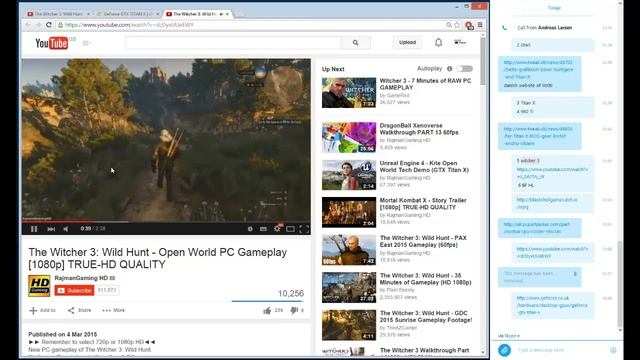Click the YouTube search magnifier button
Image resolution: width=640 pixels, height=360 pixels.
coord(356,42)
